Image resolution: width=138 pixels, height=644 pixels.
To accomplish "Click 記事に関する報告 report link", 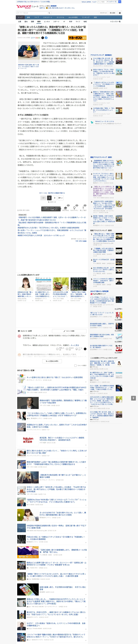I will pyautogui.click(x=23, y=210).
